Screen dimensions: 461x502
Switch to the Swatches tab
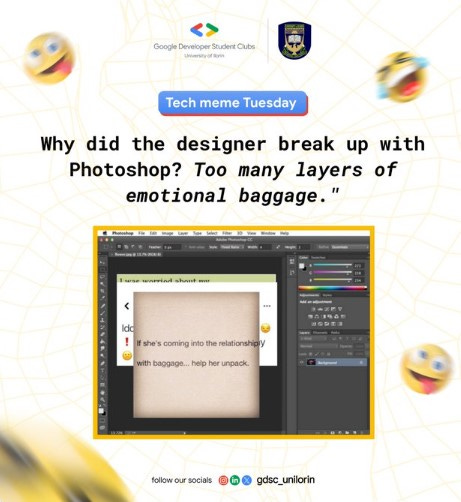pos(318,258)
